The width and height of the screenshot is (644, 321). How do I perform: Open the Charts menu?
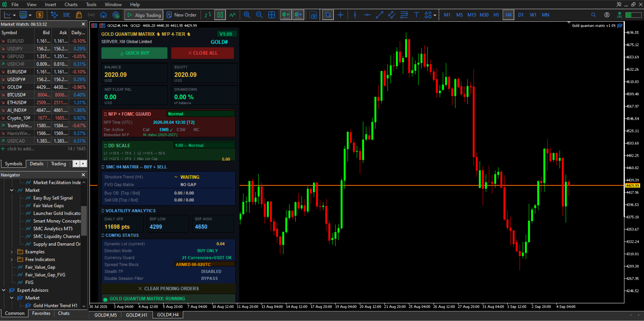click(71, 5)
